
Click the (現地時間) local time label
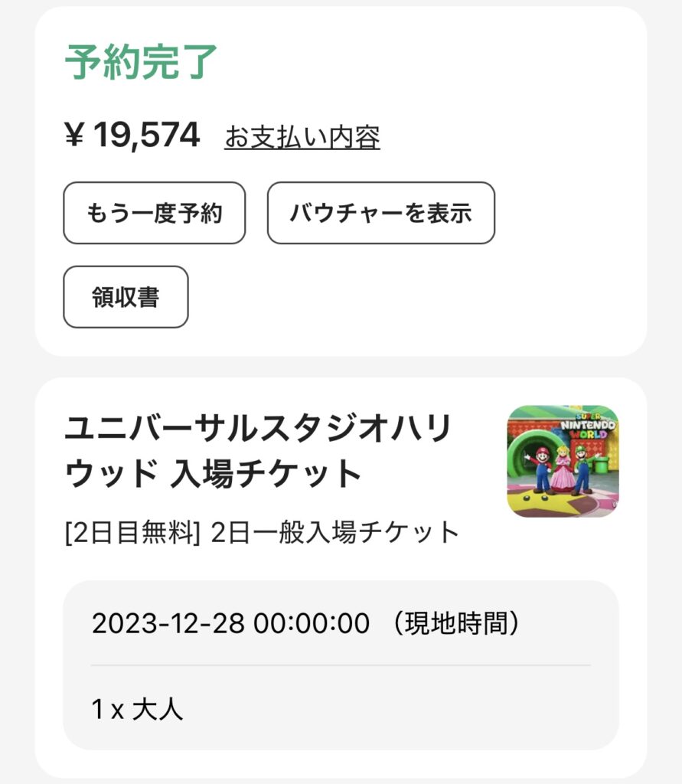[456, 623]
